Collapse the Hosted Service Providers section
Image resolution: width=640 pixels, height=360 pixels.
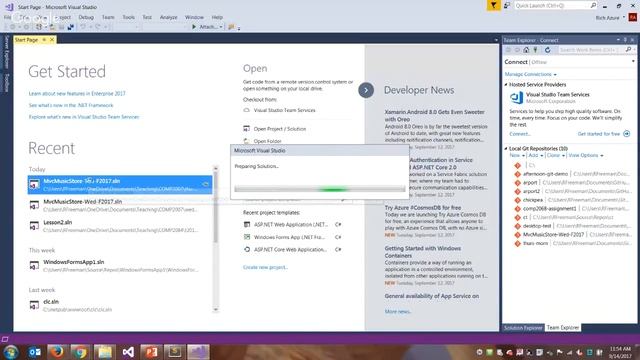tap(506, 84)
